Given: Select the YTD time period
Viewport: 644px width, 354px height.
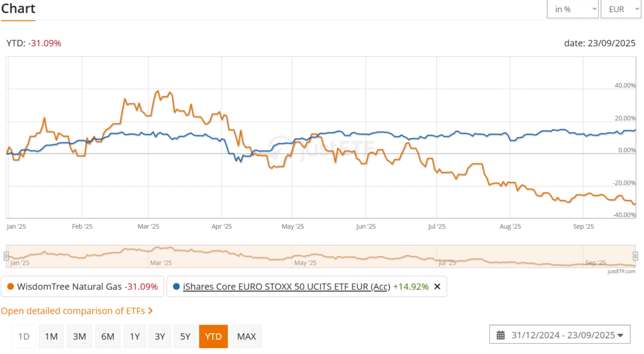Looking at the screenshot, I should (213, 336).
